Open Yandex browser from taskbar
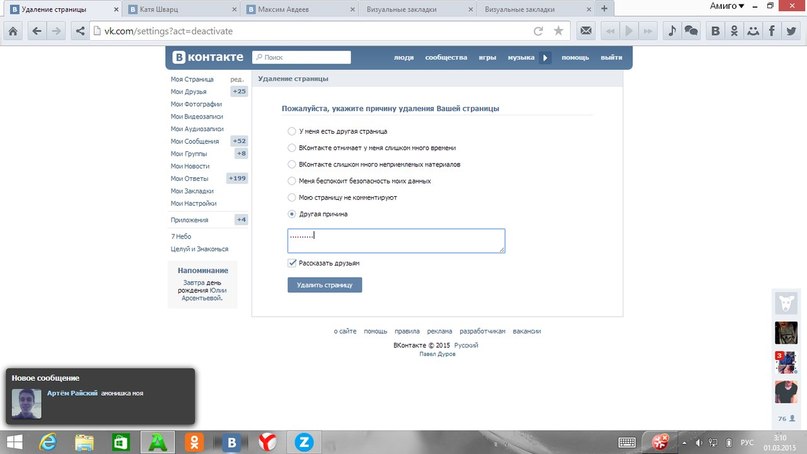 pos(267,442)
